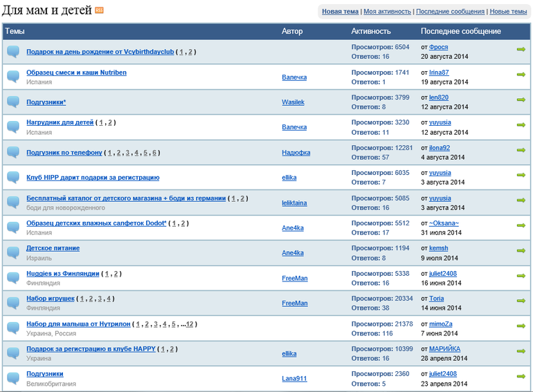Screen dimensions: 533x392
Task: Click green arrow for Набор игрушек topic
Action: pyautogui.click(x=521, y=301)
